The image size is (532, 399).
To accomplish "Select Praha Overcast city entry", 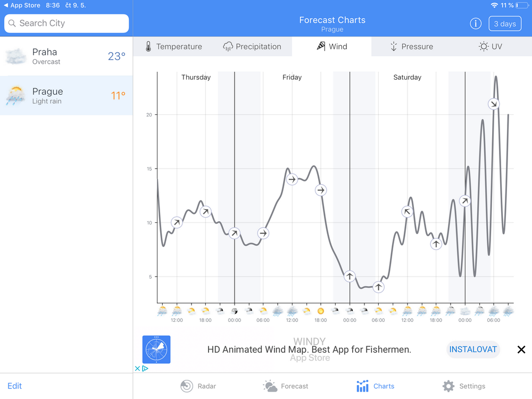I will tap(66, 56).
